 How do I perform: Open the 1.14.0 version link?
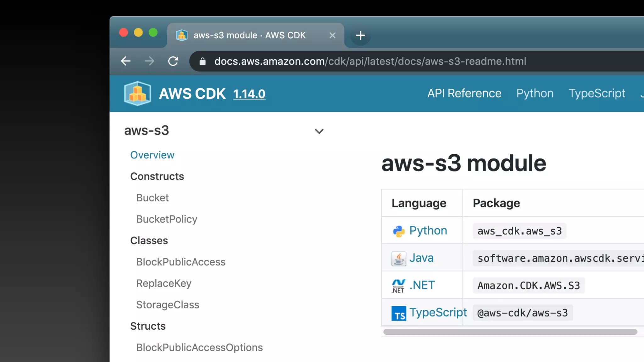pos(249,94)
